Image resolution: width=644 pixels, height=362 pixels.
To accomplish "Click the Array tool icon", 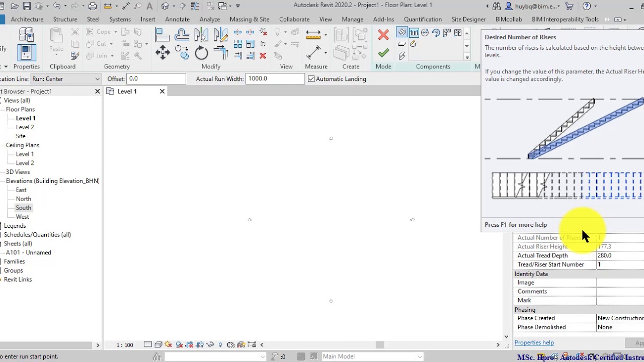I will (238, 44).
